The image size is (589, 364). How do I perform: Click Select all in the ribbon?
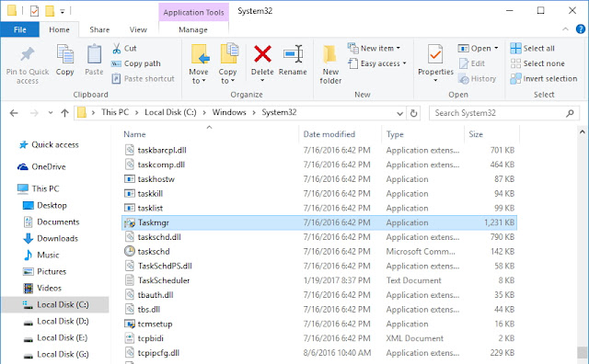point(532,49)
